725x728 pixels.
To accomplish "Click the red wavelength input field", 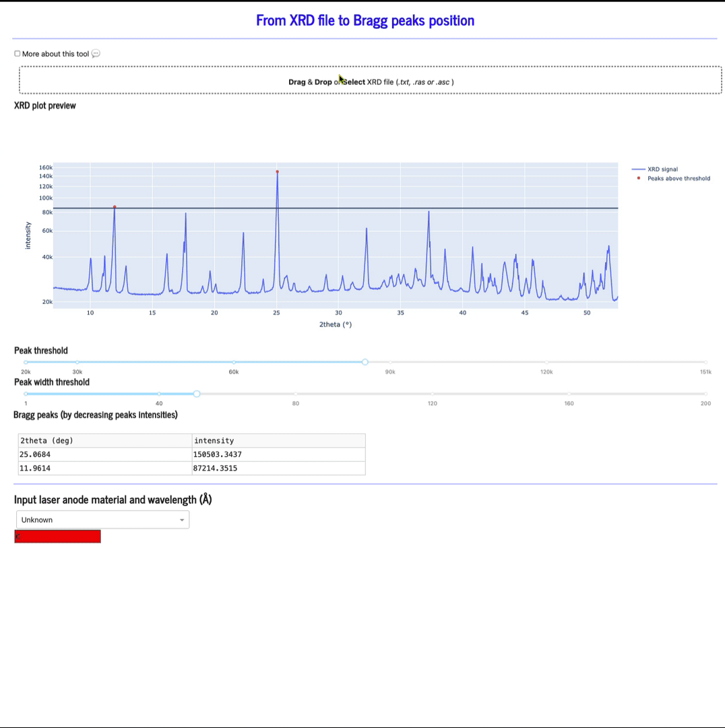I will (58, 537).
